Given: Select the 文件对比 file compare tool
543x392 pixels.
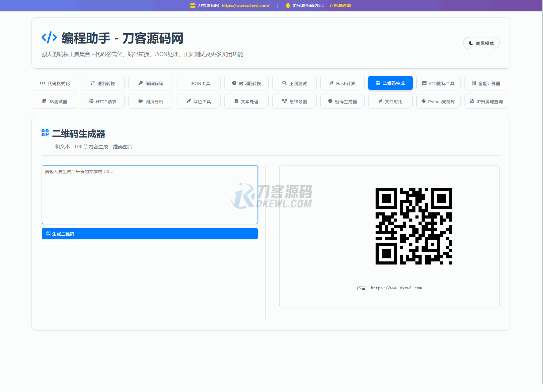Looking at the screenshot, I should (x=390, y=101).
